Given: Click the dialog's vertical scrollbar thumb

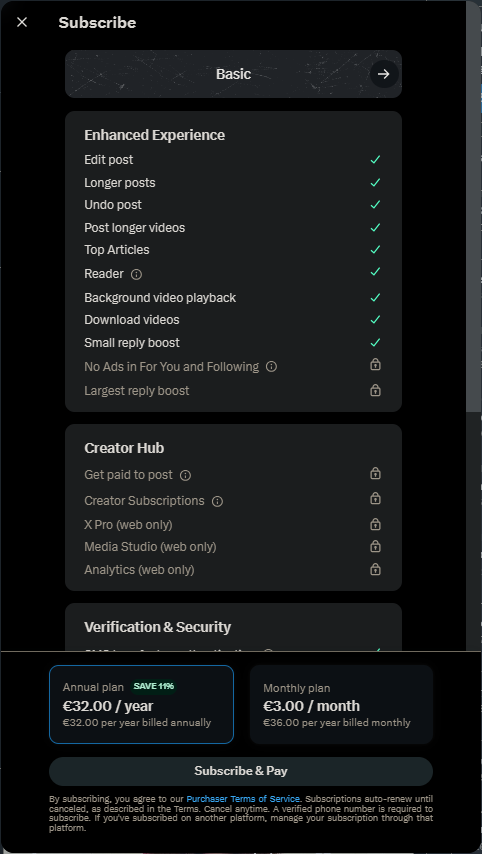Looking at the screenshot, I should [x=474, y=206].
